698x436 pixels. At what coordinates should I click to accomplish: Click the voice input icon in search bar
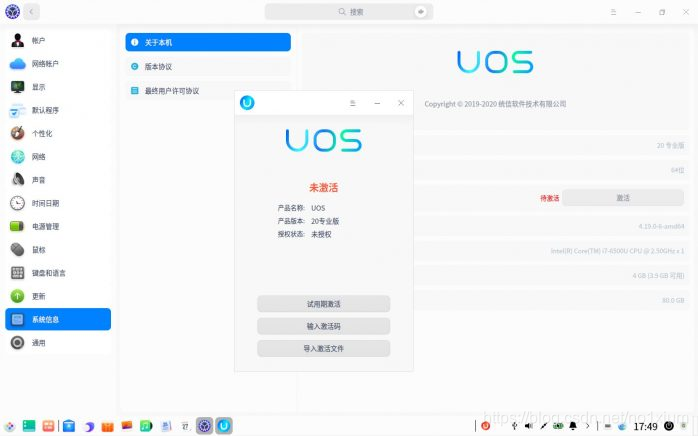click(x=420, y=12)
